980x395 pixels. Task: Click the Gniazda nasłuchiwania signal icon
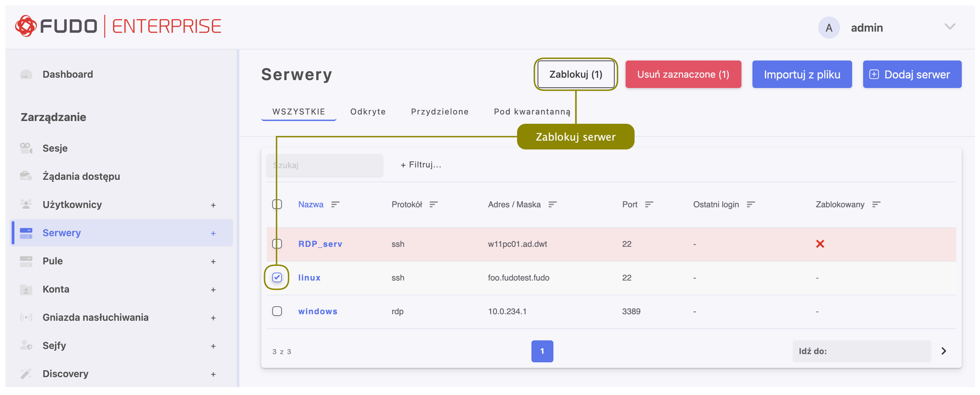[26, 317]
